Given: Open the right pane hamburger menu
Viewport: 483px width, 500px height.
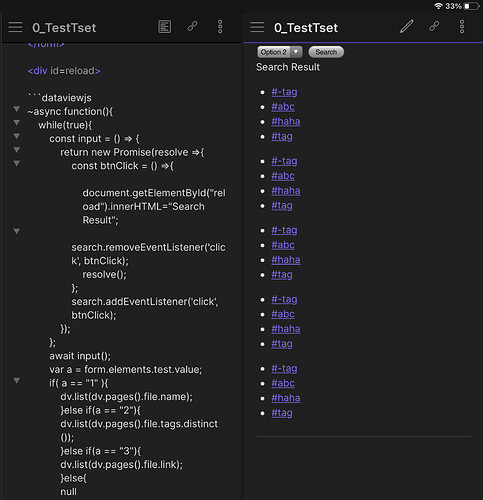Looking at the screenshot, I should click(257, 27).
